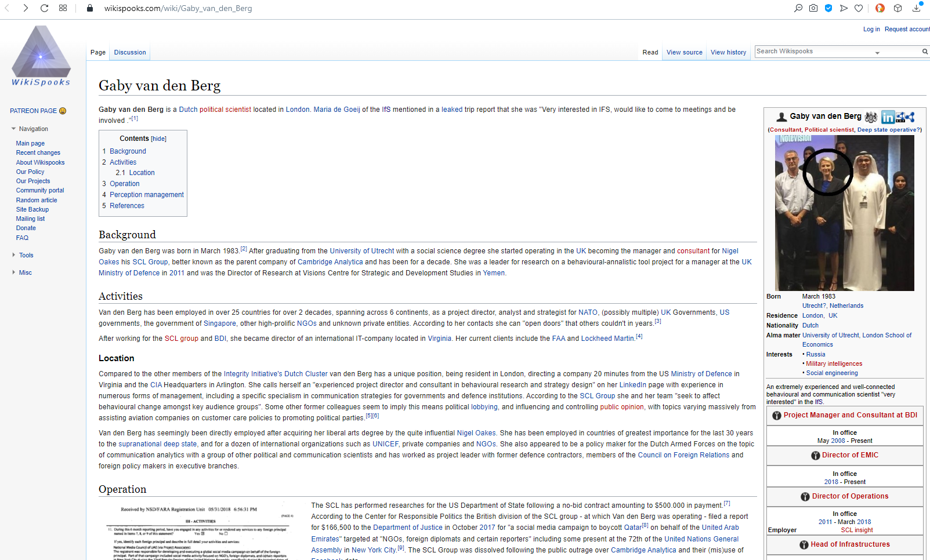Click the person silhouette icon in infobox

point(781,117)
